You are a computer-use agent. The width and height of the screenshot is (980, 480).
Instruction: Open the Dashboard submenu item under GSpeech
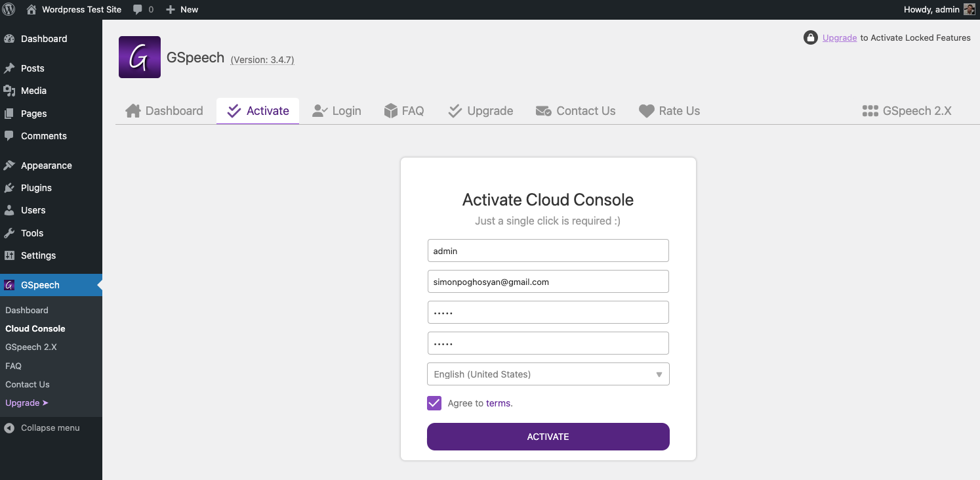(27, 310)
